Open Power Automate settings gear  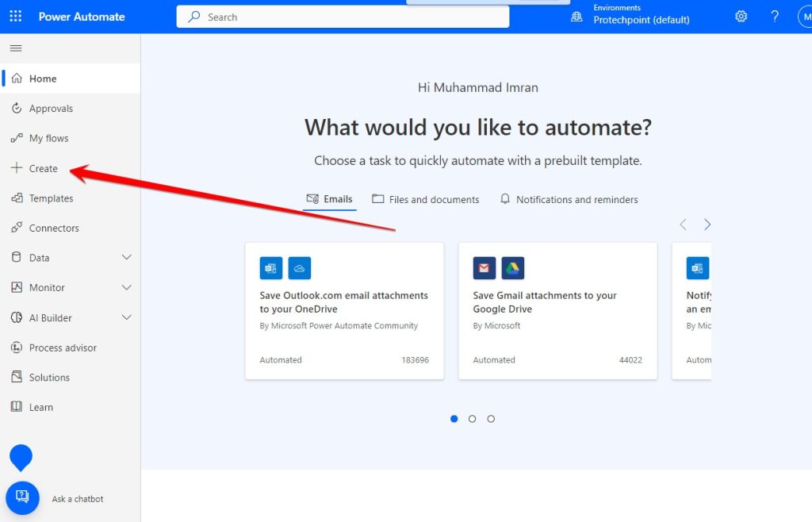[741, 16]
